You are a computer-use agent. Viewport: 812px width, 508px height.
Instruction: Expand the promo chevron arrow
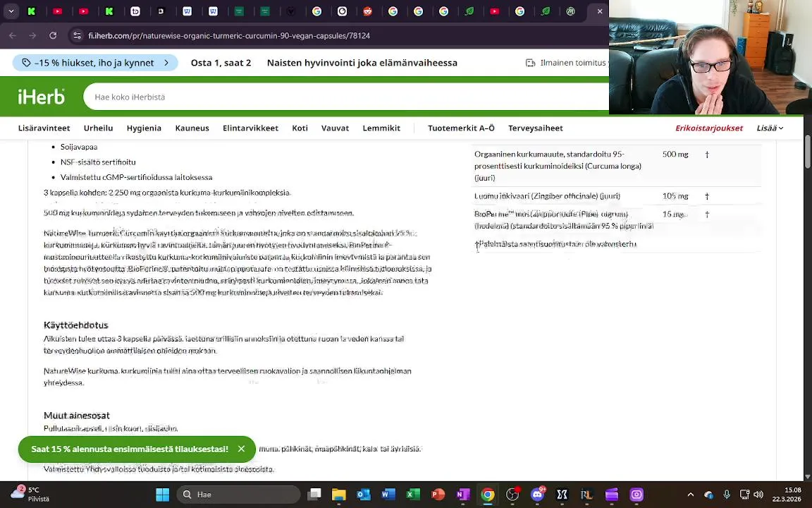click(x=166, y=63)
